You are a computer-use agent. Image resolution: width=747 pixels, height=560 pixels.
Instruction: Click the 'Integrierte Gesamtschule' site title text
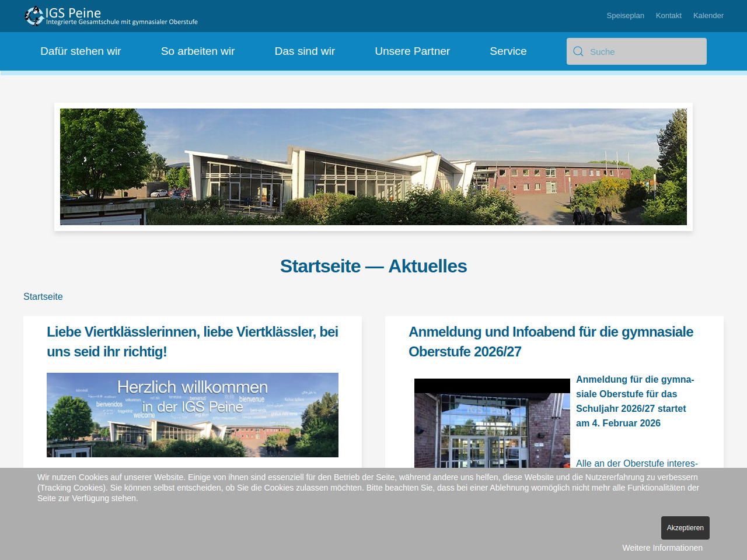click(x=122, y=22)
